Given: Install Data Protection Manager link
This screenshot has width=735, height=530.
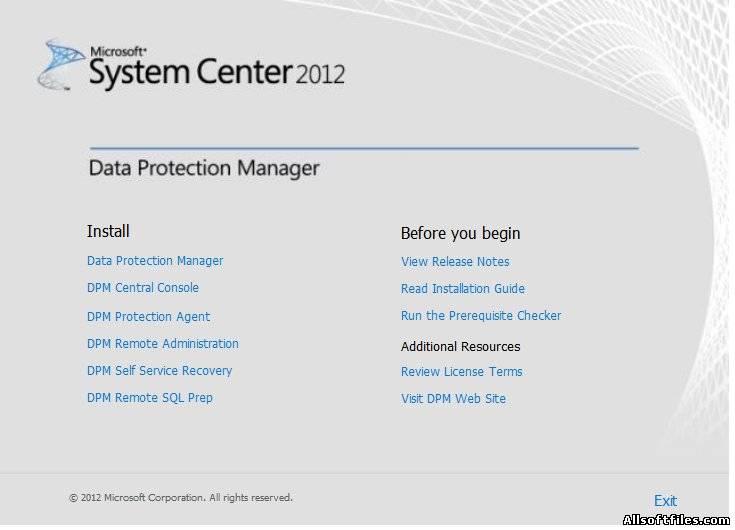Looking at the screenshot, I should (x=155, y=261).
